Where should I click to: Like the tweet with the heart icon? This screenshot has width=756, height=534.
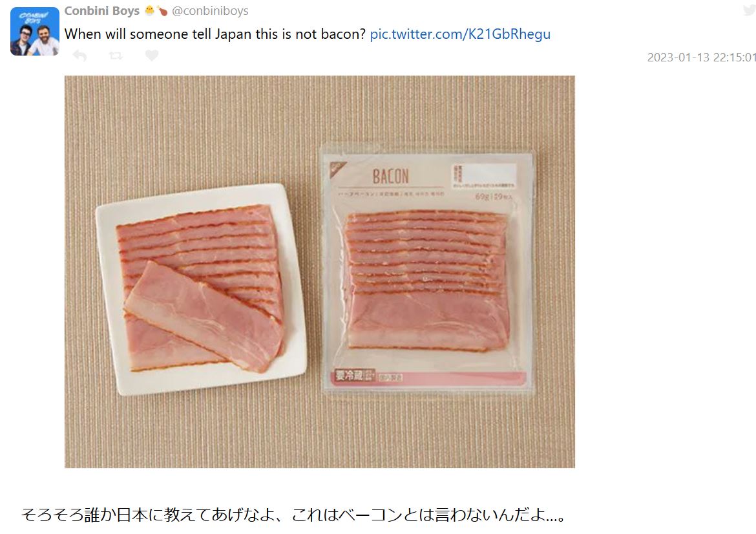[151, 56]
